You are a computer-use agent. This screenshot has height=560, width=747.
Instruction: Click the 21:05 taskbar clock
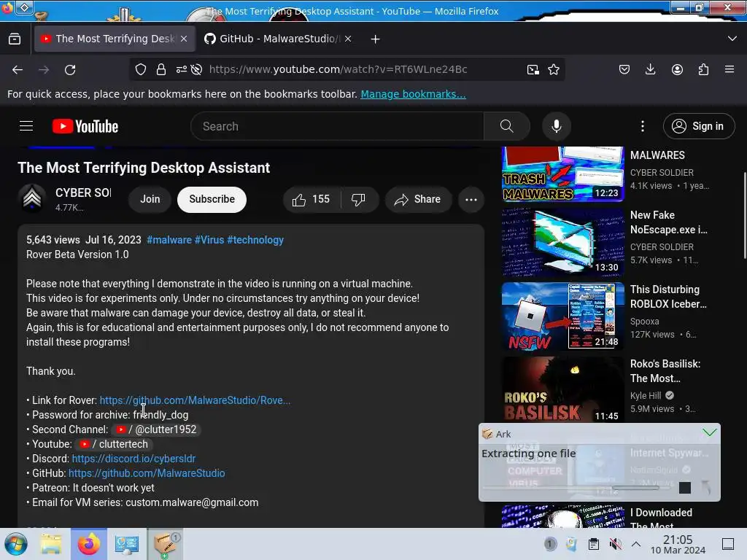click(x=678, y=544)
